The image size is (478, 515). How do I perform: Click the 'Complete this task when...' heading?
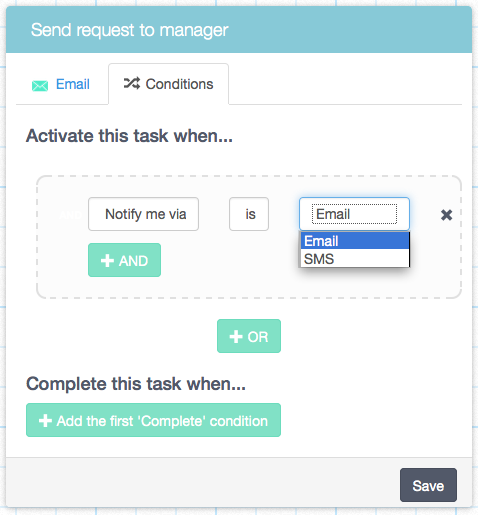point(136,384)
